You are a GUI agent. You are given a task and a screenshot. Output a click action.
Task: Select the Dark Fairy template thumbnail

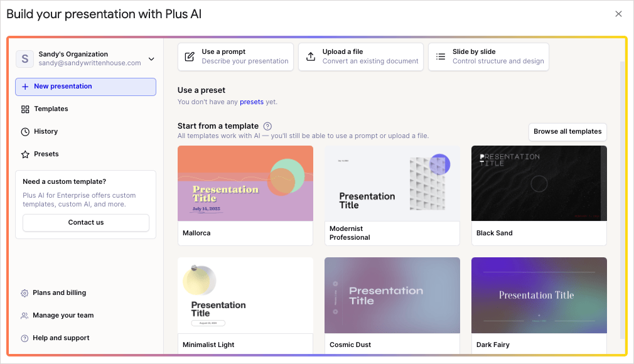539,295
